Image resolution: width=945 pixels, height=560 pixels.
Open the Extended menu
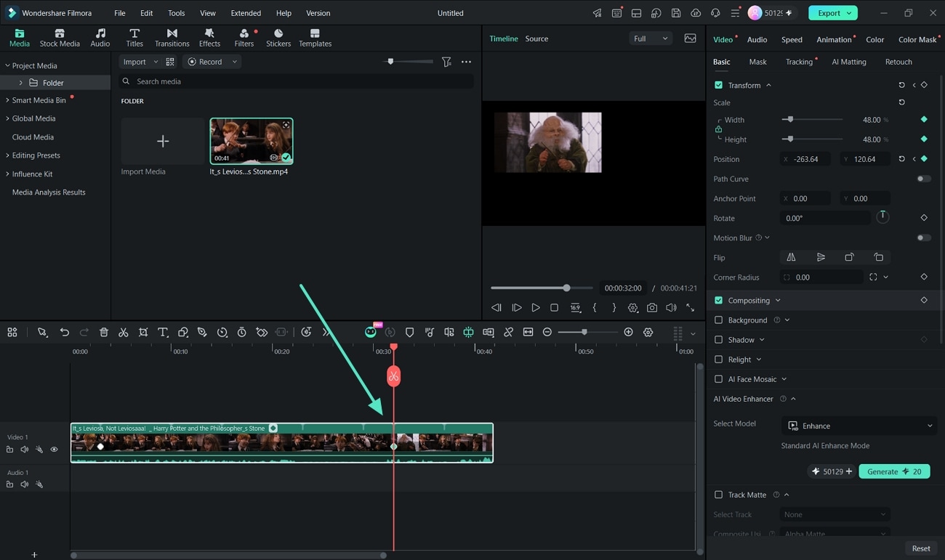click(246, 13)
